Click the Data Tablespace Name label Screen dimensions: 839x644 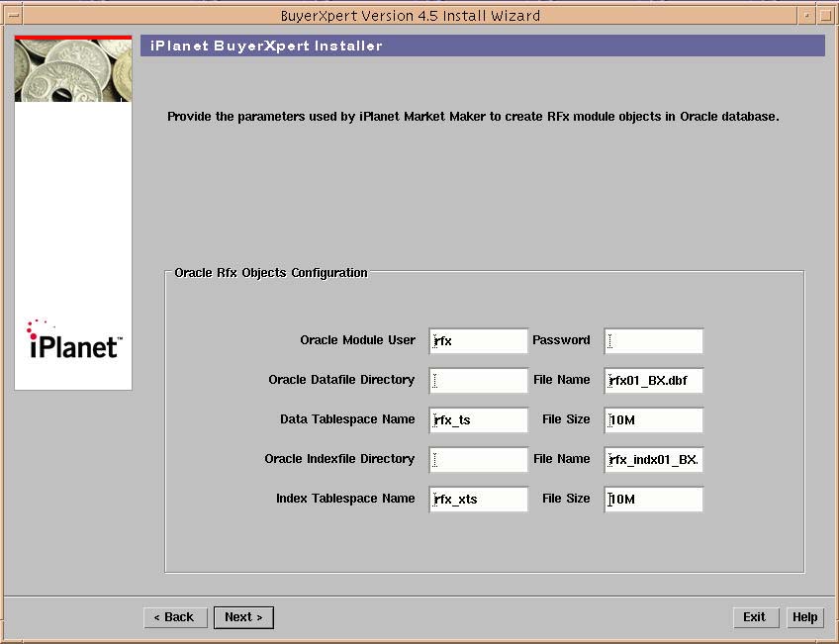(347, 419)
